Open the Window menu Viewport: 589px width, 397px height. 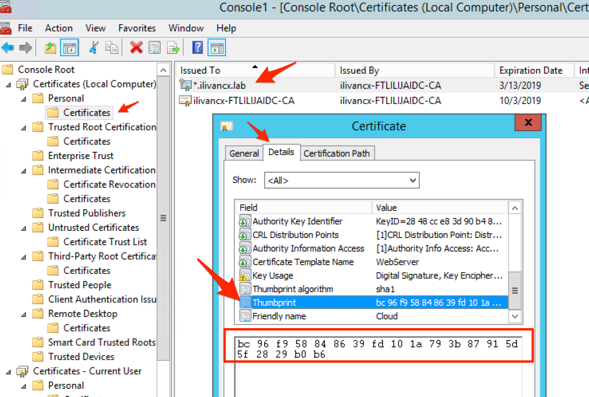[186, 28]
